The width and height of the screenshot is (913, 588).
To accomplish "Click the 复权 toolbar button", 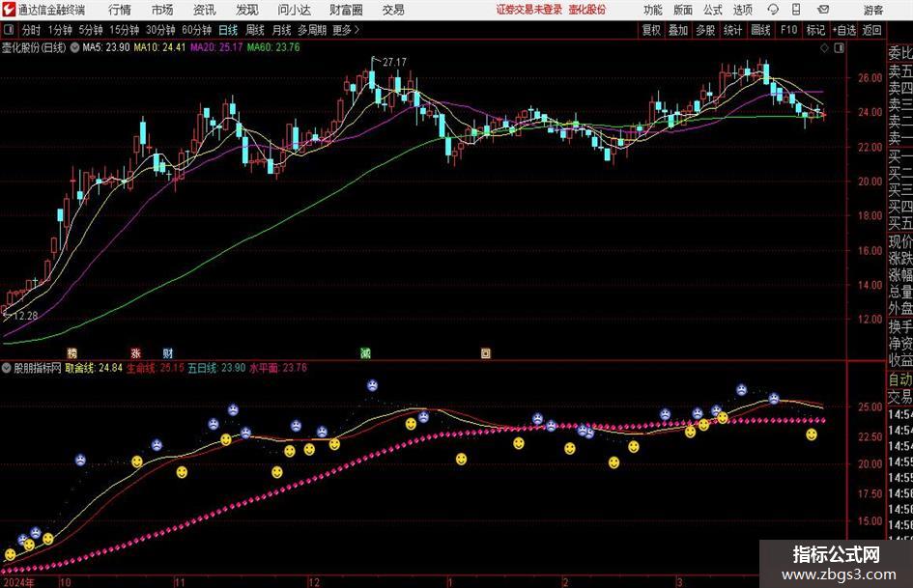I will (651, 30).
